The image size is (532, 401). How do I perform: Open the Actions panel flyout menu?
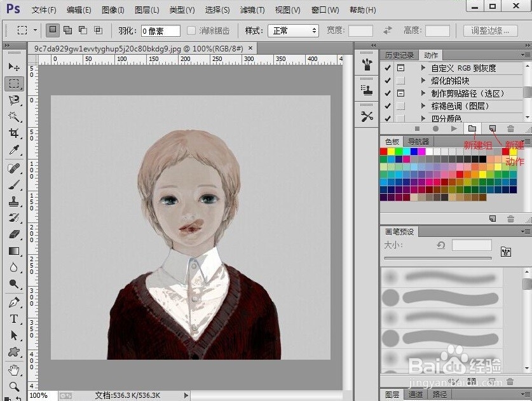coord(526,55)
